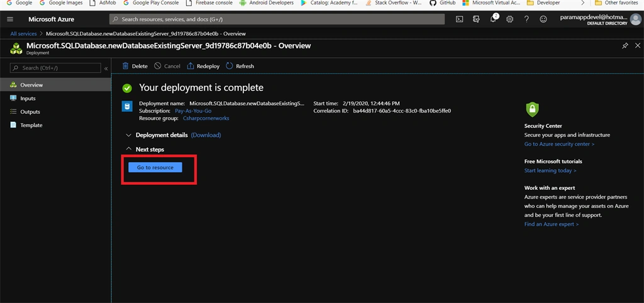
Task: Open the account email directory menu
Action: [594, 19]
